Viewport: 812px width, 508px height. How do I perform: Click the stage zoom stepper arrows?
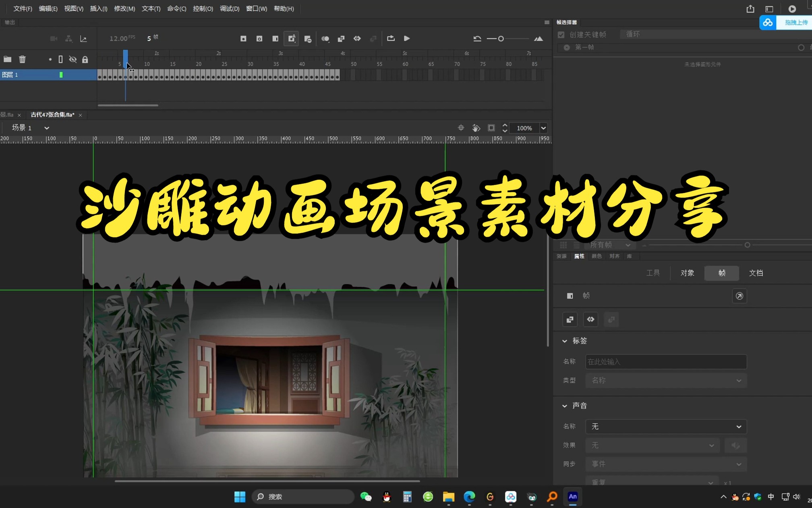tap(505, 128)
